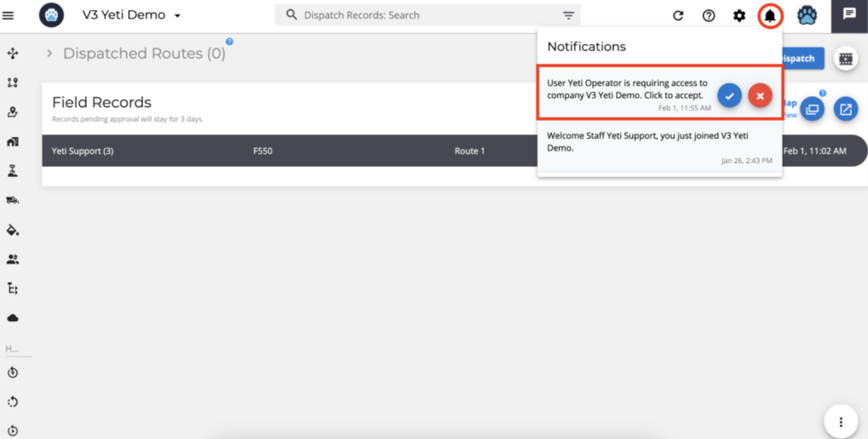868x439 pixels.
Task: Click the paw print user avatar
Action: 807,16
